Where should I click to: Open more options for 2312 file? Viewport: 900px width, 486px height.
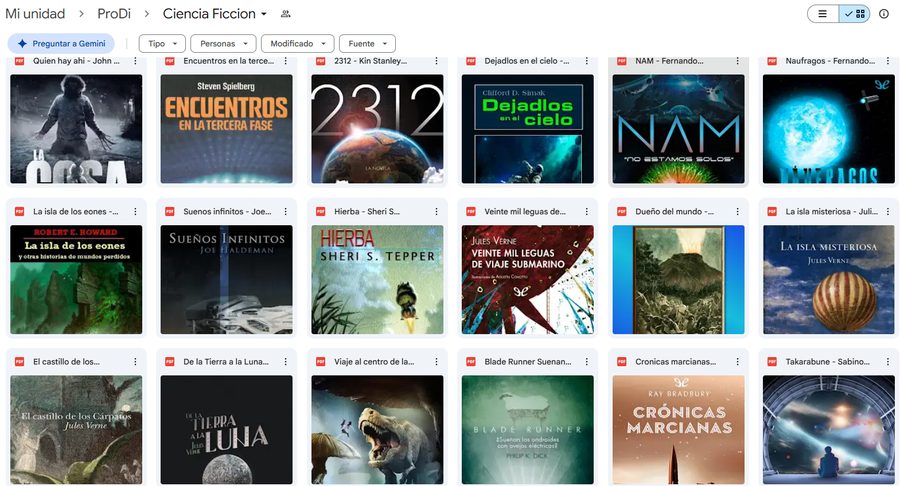tap(436, 61)
